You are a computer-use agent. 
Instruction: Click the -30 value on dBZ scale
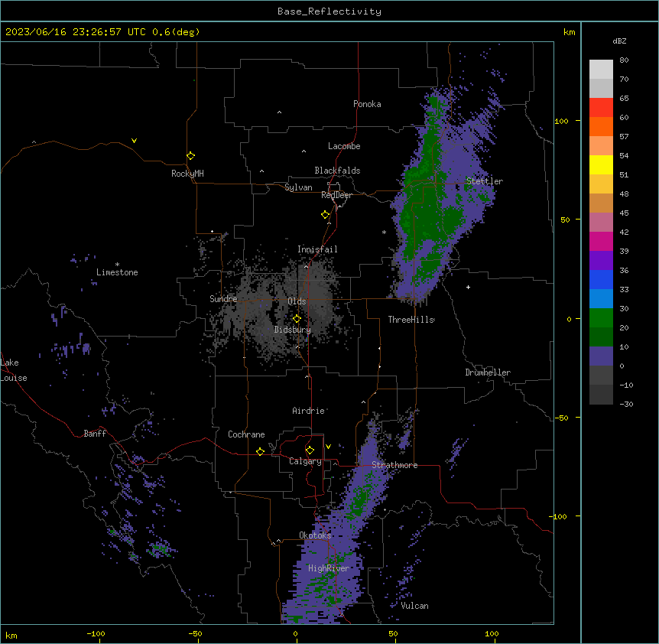(626, 404)
